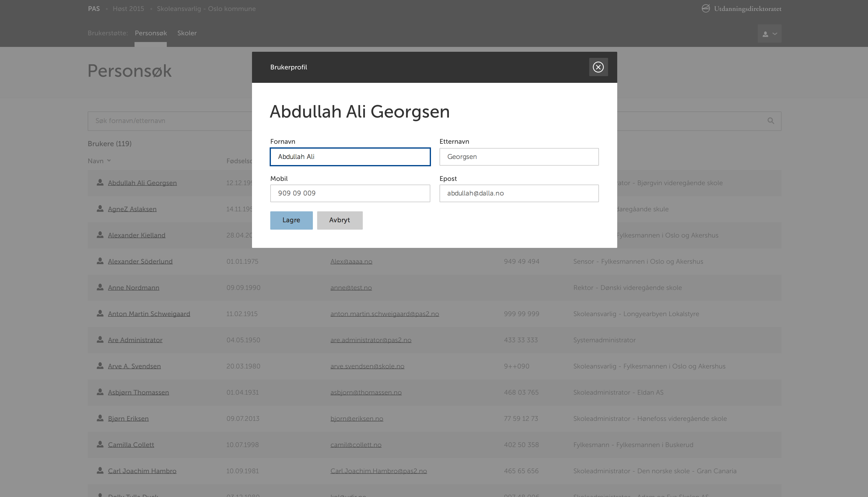Open AgneZ Aslaksen user link
Viewport: 868px width, 497px height.
[132, 209]
